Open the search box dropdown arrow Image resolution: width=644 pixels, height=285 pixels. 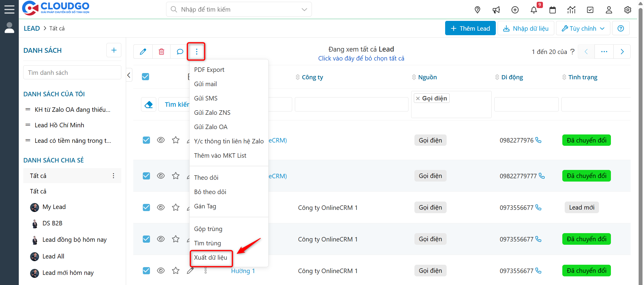point(304,10)
